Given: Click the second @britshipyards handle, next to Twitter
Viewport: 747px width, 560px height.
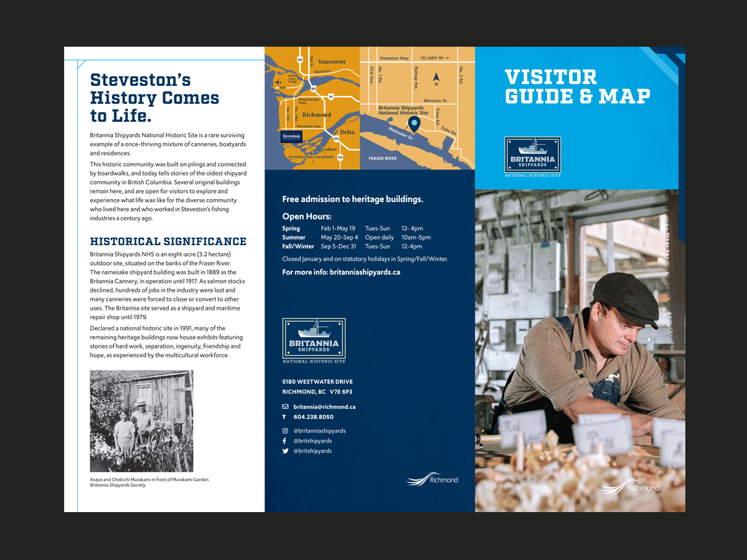Looking at the screenshot, I should (312, 450).
